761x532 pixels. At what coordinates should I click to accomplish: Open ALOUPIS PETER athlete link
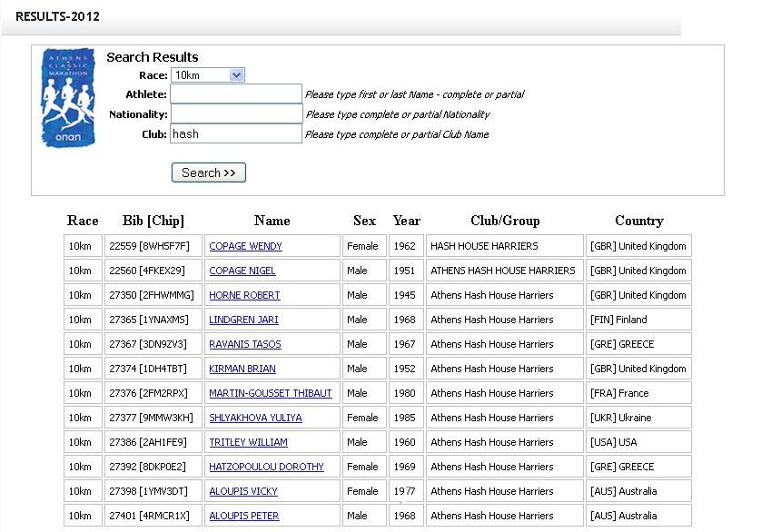[x=244, y=516]
